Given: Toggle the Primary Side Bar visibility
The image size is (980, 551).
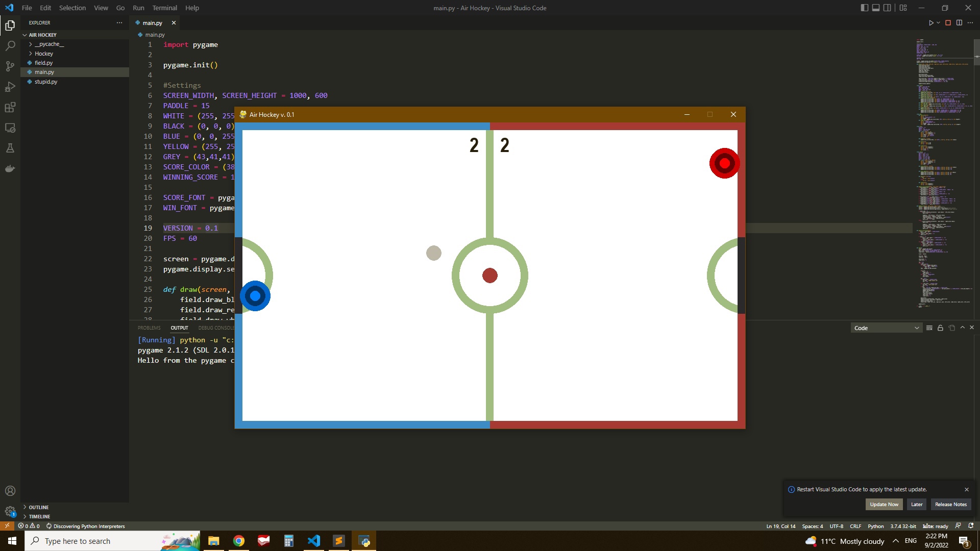Looking at the screenshot, I should (x=864, y=7).
